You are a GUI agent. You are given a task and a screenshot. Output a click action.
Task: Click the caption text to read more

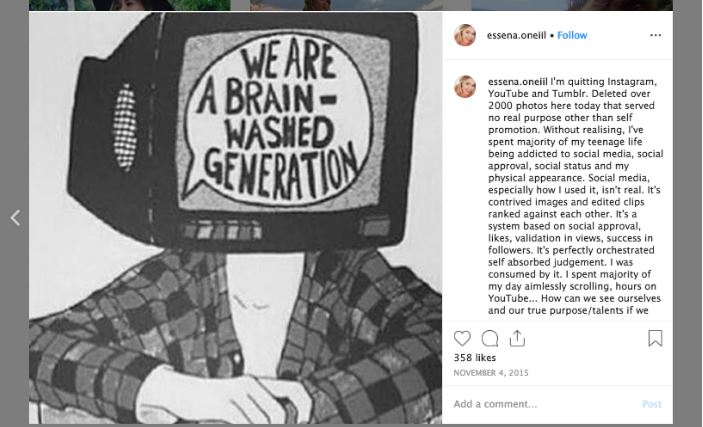pos(576,196)
